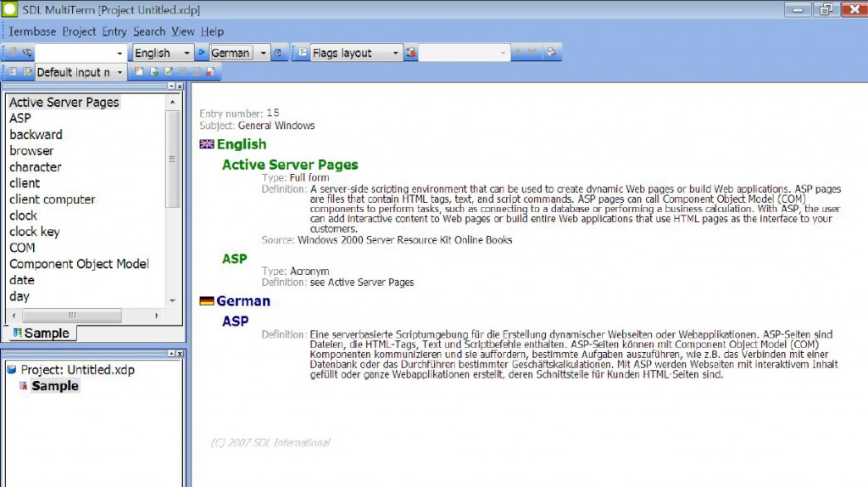Click the term list horizontal scrollbar thumb
This screenshot has height=487, width=868.
[71, 316]
